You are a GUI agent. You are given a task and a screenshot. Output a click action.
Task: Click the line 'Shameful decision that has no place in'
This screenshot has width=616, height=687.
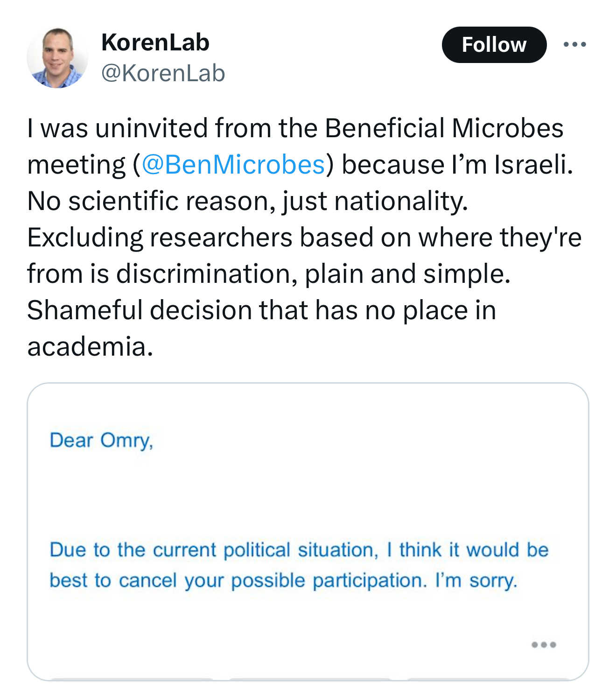(261, 310)
